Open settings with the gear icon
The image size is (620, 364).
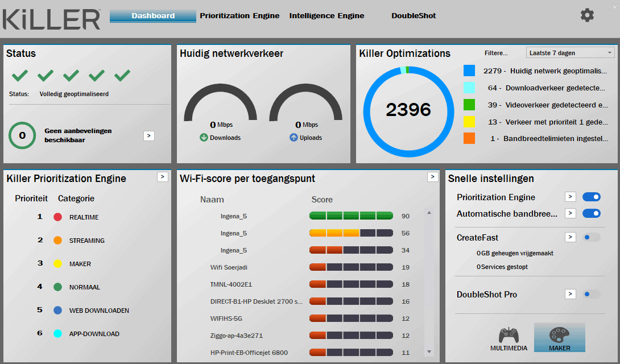(x=587, y=15)
